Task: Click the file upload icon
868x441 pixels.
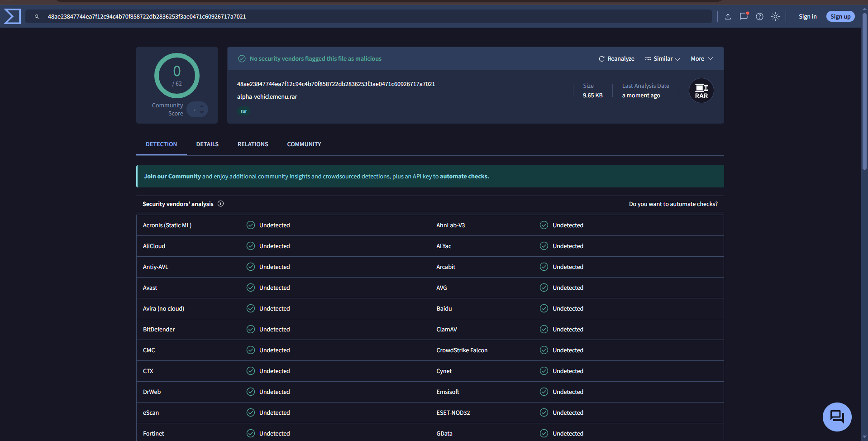Action: click(728, 16)
